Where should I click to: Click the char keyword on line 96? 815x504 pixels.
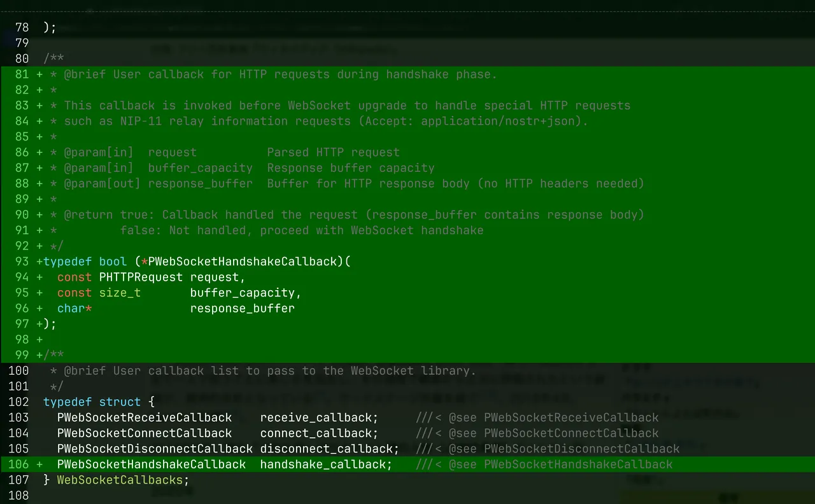71,309
